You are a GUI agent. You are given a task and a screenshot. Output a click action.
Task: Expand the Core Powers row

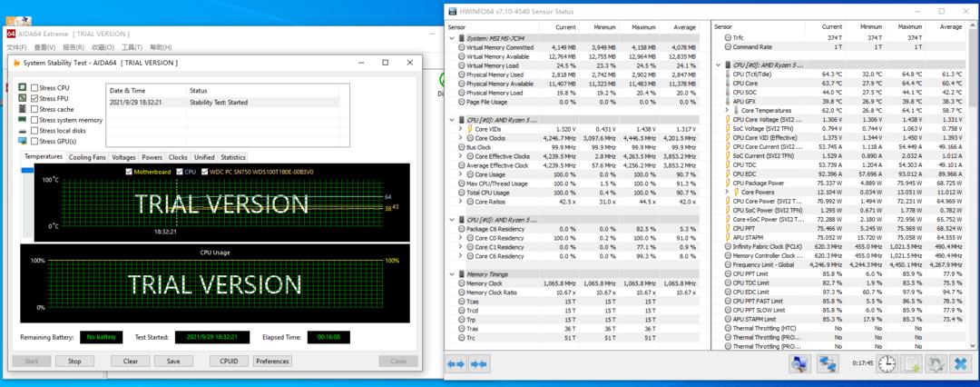(x=727, y=192)
